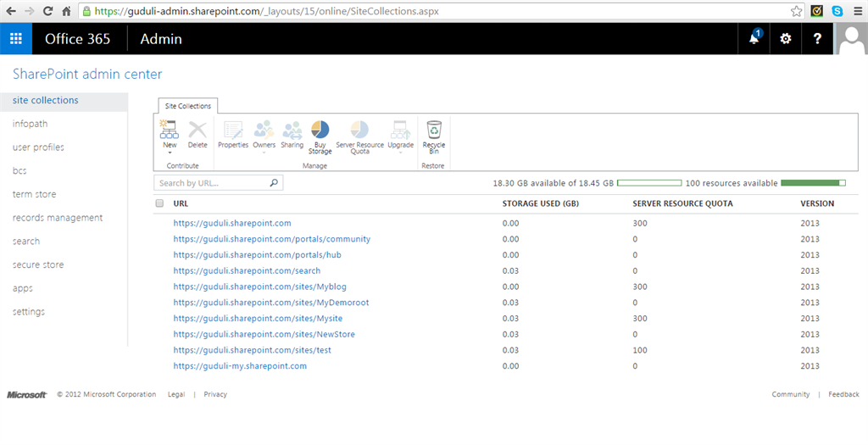Open apps in the sidebar

pos(23,288)
